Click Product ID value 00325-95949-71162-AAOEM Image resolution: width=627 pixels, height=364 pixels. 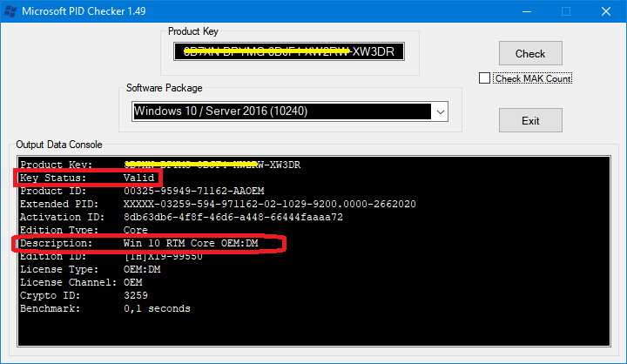tap(194, 192)
